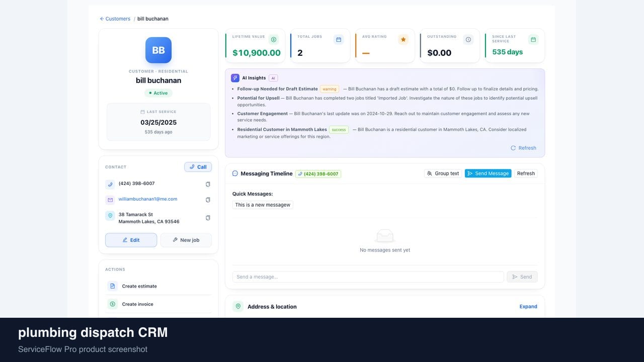Click the AI badge next to AI Insights
The height and width of the screenshot is (362, 644).
pos(273,78)
